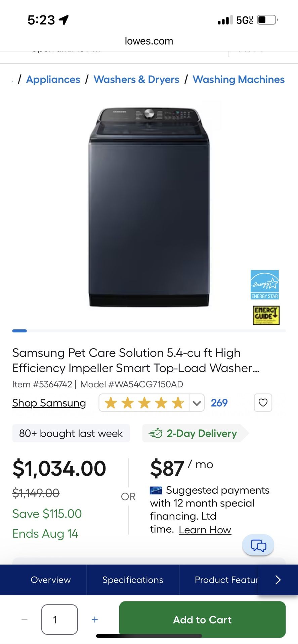Tap the image carousel progress bar
The height and width of the screenshot is (644, 298).
[149, 331]
